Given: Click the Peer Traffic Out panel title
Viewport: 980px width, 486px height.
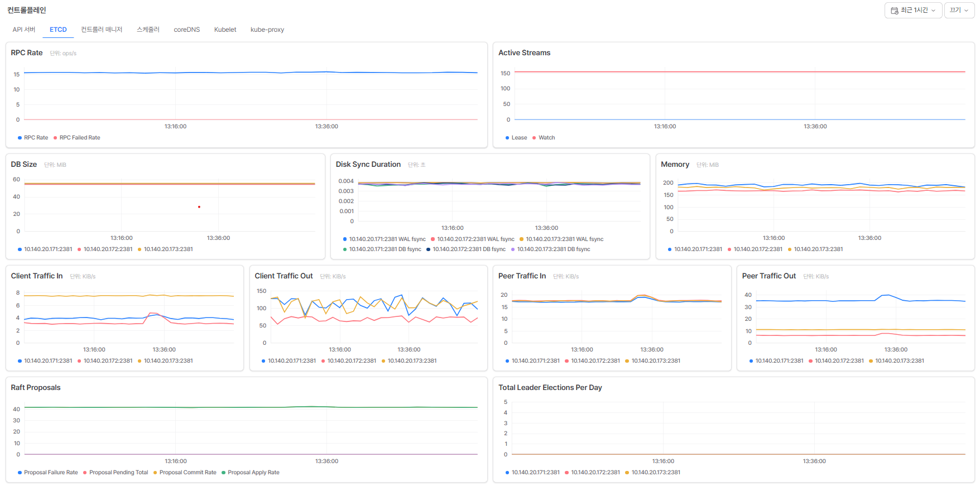Looking at the screenshot, I should [x=769, y=276].
